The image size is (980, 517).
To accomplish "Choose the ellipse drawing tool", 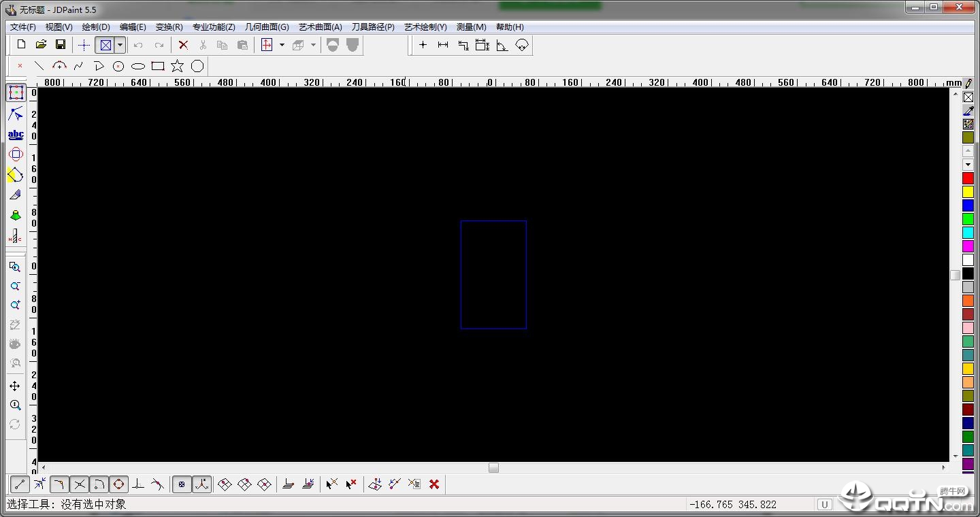I will tap(138, 66).
